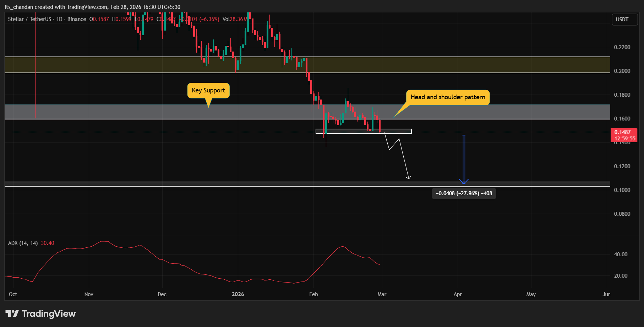Select the Head and shoulder pattern callout
This screenshot has height=327, width=644.
448,97
